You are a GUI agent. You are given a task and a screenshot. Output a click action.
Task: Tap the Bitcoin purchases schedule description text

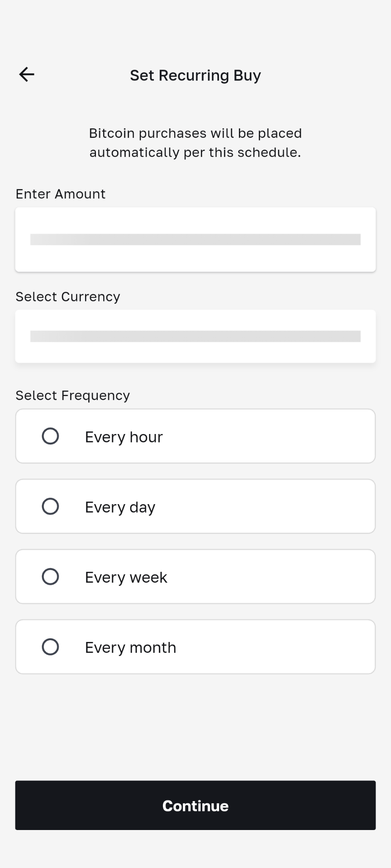195,143
